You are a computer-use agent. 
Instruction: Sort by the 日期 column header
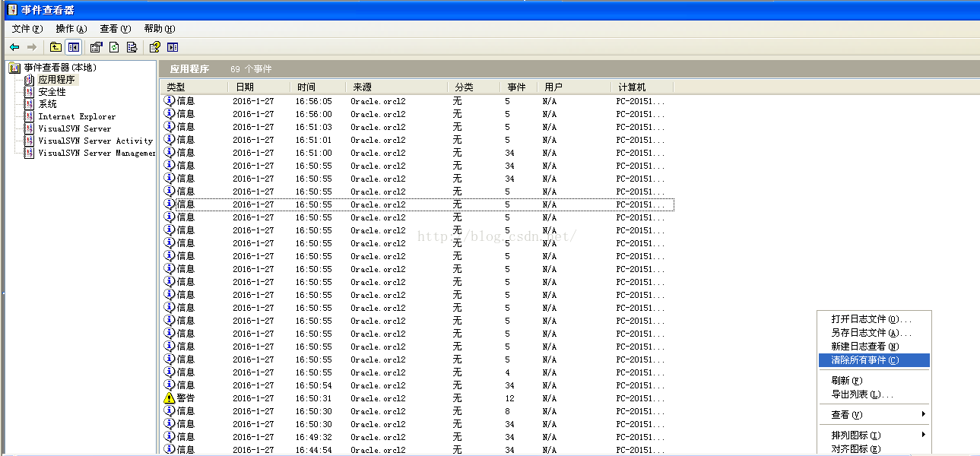pos(258,87)
